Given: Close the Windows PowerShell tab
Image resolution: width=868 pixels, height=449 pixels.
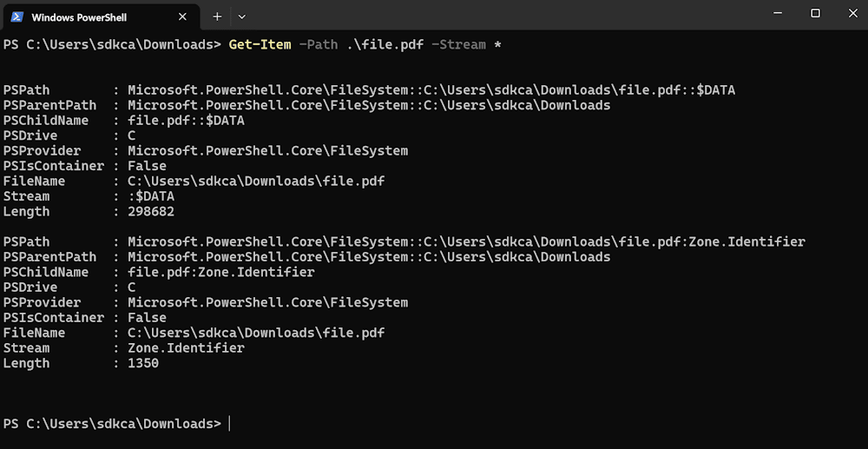Looking at the screenshot, I should pyautogui.click(x=183, y=17).
